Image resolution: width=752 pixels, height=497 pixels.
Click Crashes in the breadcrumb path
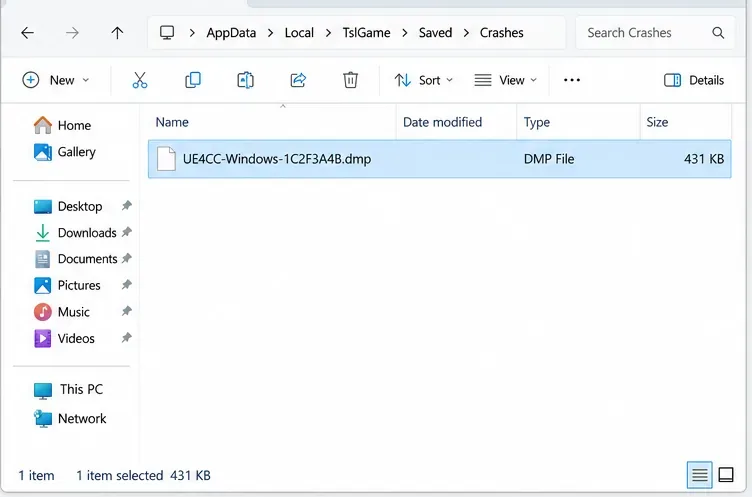pos(502,33)
